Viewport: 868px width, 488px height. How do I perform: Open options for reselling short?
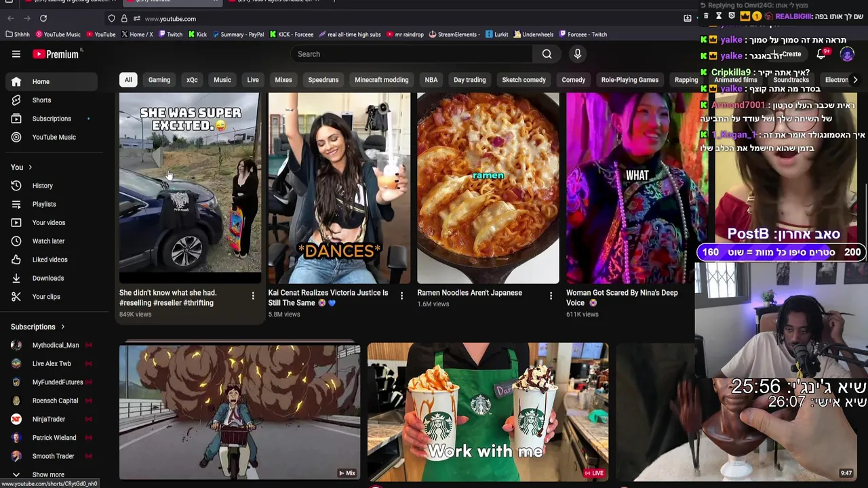[x=253, y=296]
